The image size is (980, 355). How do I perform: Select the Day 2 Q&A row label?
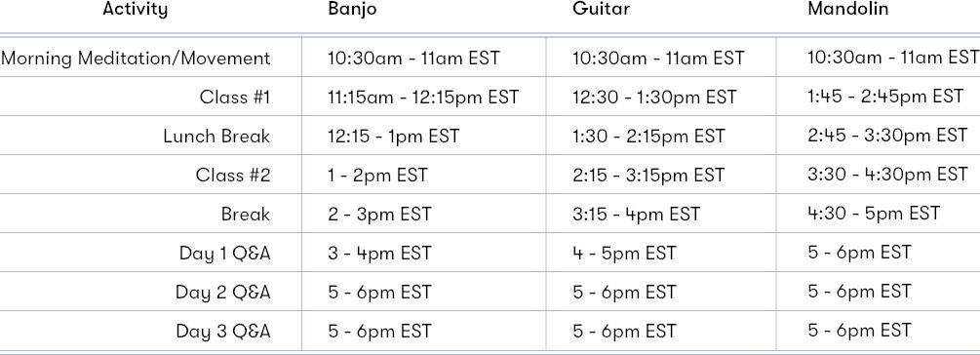[223, 292]
